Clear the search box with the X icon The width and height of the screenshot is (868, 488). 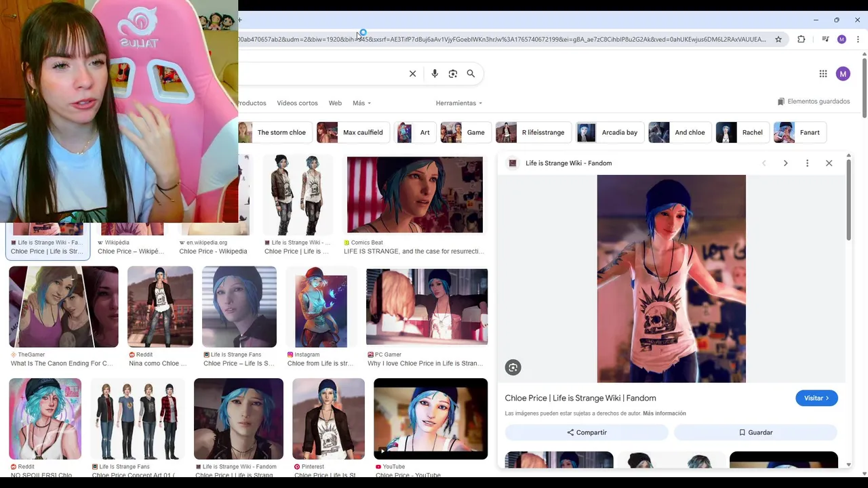[412, 74]
